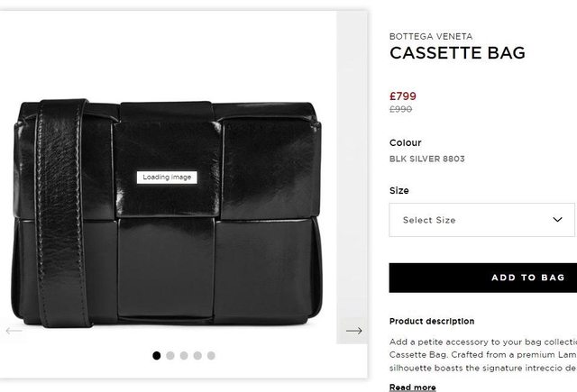
Task: Select the BLK SILVER 8803 colour text
Action: click(x=427, y=160)
